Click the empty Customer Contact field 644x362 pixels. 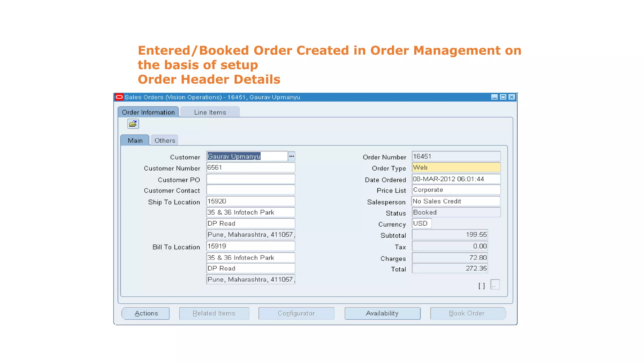point(251,190)
